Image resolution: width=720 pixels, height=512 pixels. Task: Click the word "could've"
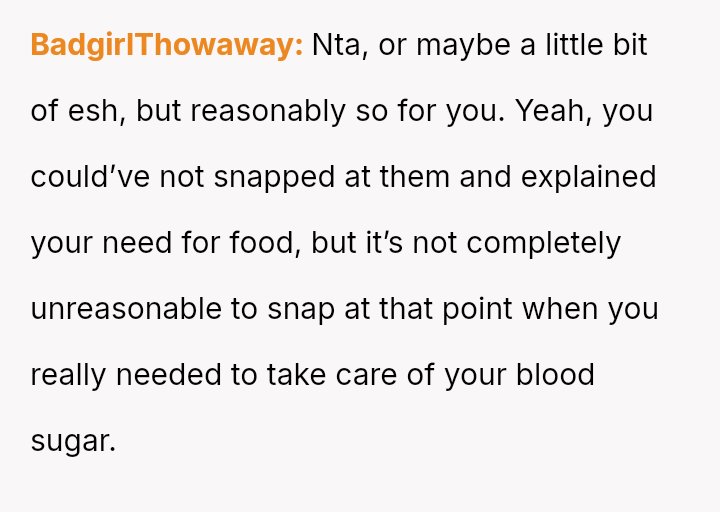coord(90,177)
